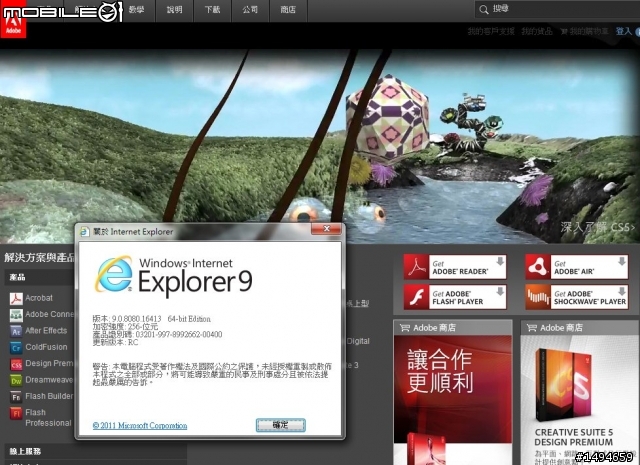640x465 pixels.
Task: Open the 教學 navigation menu
Action: pos(136,10)
